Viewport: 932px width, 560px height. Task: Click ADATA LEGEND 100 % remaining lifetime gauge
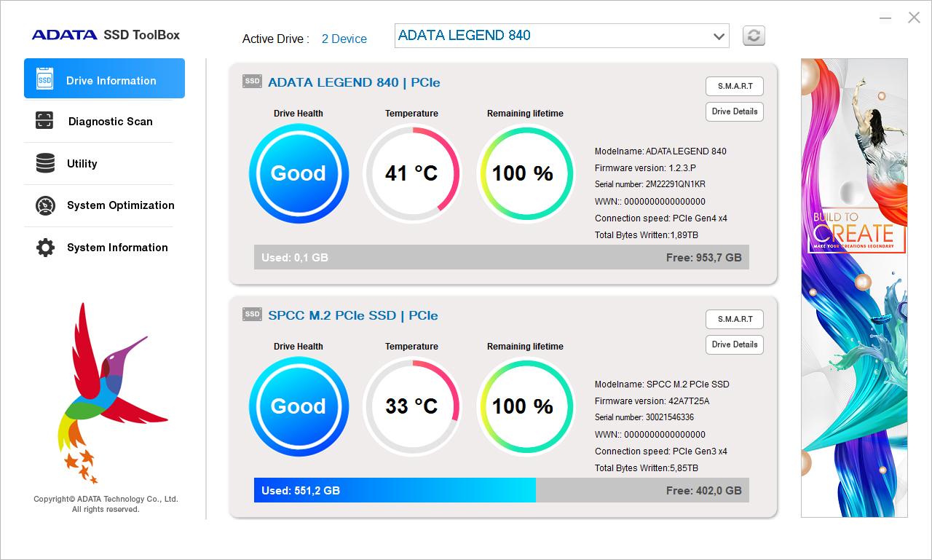pyautogui.click(x=525, y=173)
